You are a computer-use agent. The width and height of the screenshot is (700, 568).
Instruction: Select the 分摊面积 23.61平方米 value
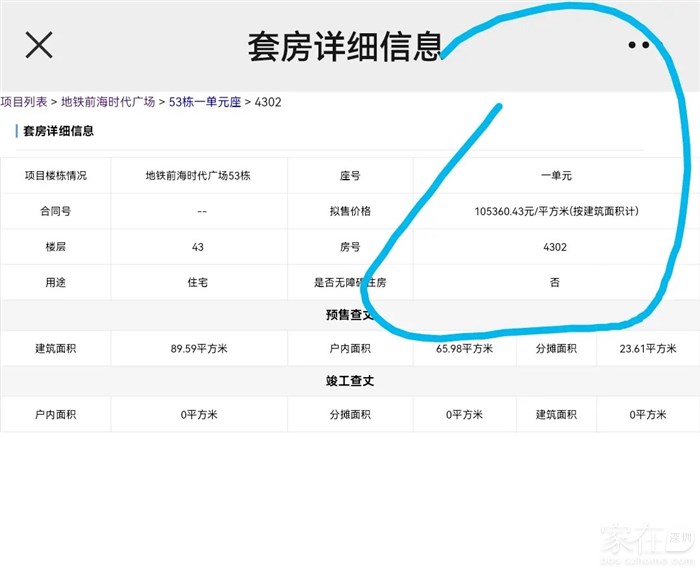click(x=646, y=349)
